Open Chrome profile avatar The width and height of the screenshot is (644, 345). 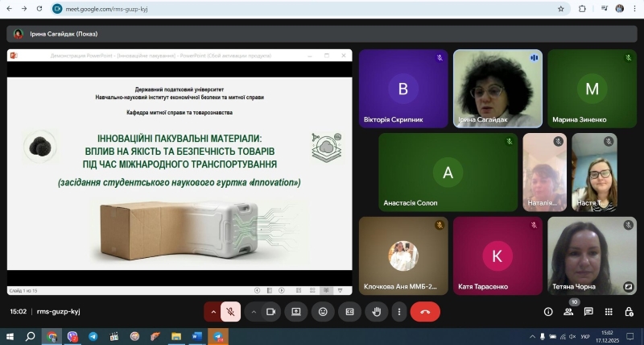[x=619, y=9]
